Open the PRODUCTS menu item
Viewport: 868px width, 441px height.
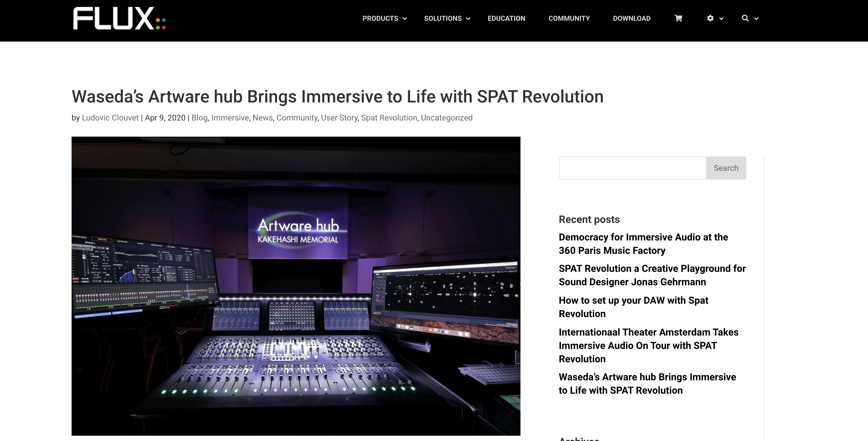[x=380, y=18]
